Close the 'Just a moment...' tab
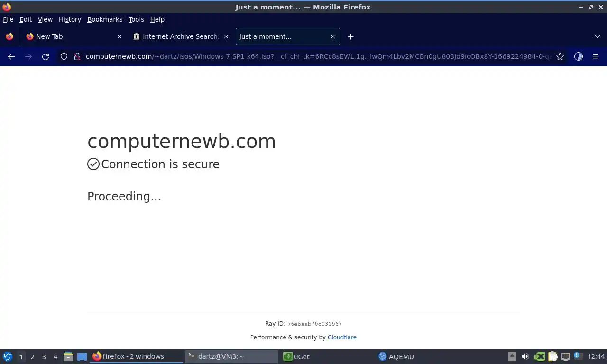The width and height of the screenshot is (607, 364). pyautogui.click(x=333, y=36)
